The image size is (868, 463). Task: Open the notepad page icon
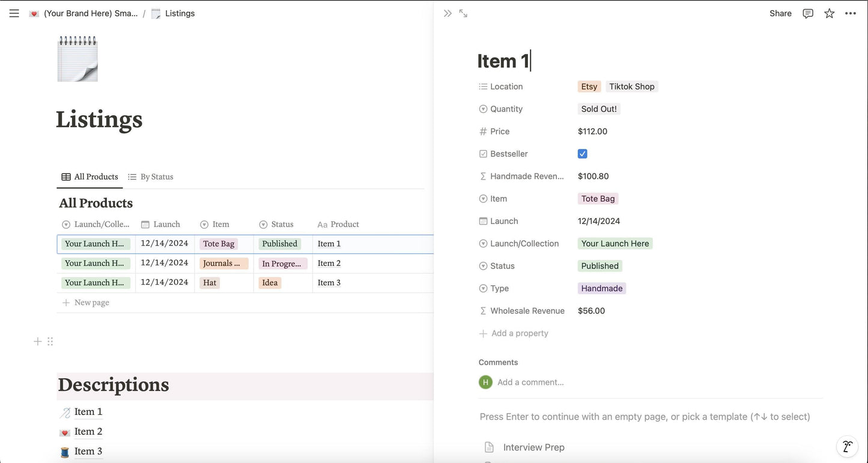click(77, 58)
